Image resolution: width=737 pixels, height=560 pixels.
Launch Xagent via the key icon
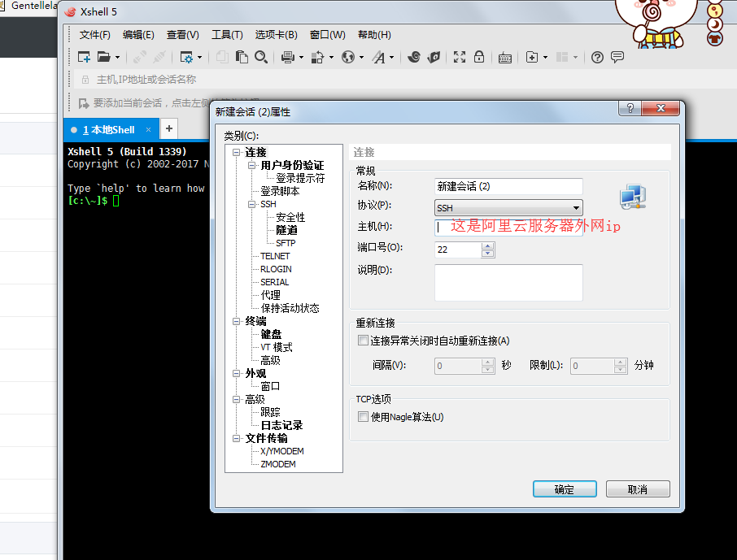434,58
